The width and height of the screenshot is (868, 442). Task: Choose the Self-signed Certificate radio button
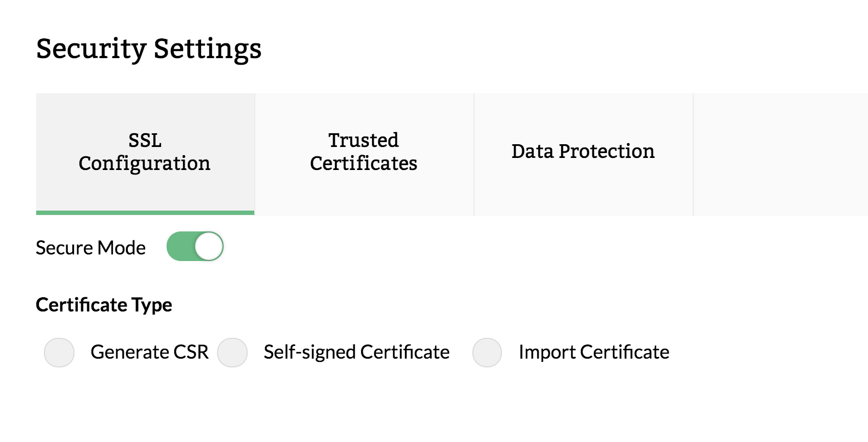pos(232,352)
